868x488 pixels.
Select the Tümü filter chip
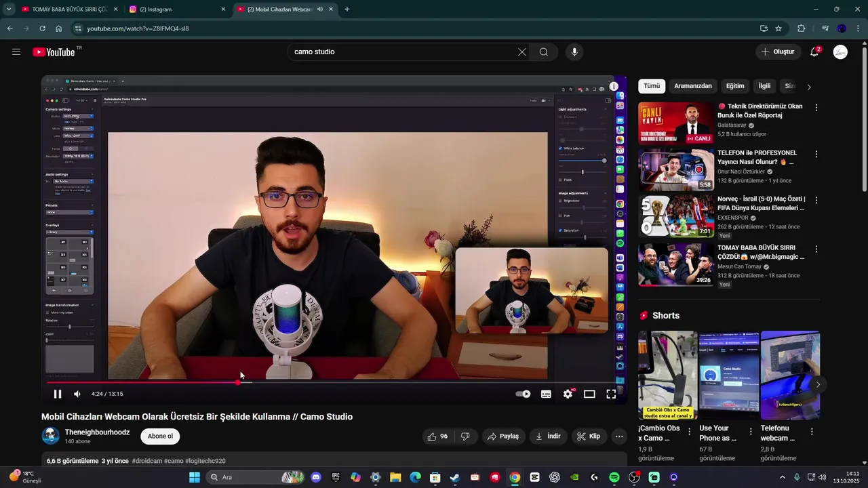pyautogui.click(x=652, y=86)
